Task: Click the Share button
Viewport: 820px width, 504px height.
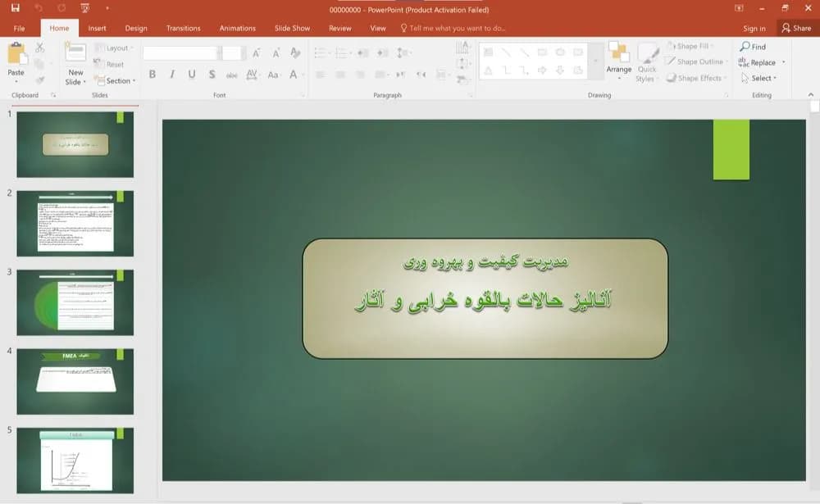Action: click(x=796, y=28)
